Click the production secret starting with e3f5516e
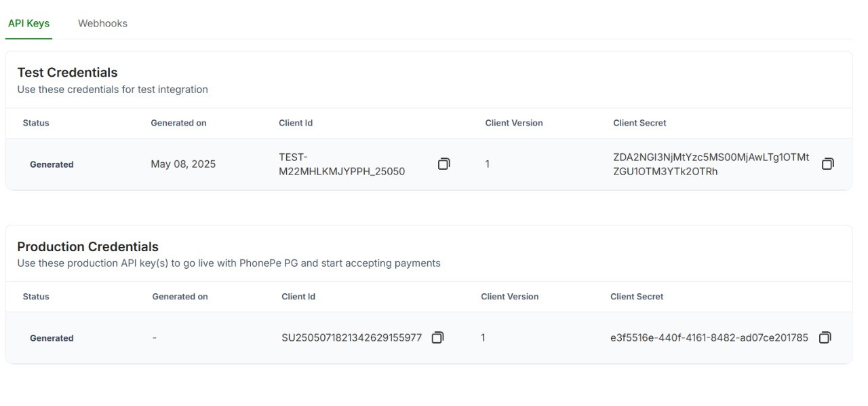Viewport: 868px width, 406px height. (x=709, y=337)
